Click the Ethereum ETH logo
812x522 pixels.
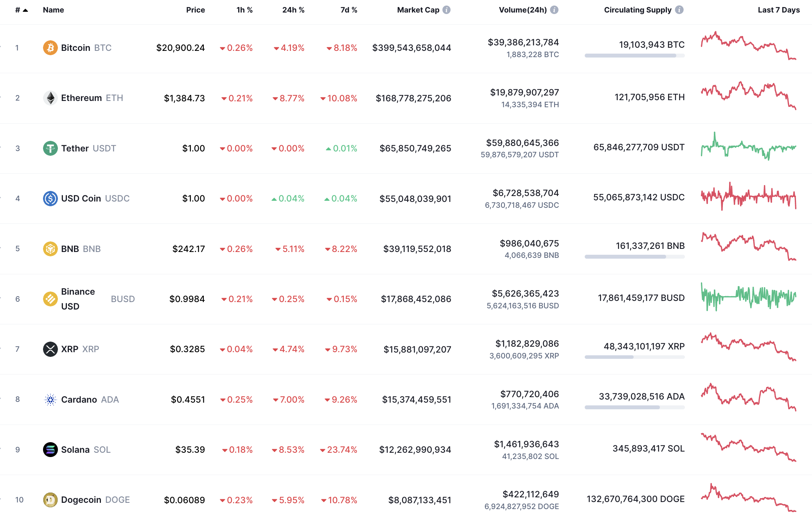tap(50, 98)
